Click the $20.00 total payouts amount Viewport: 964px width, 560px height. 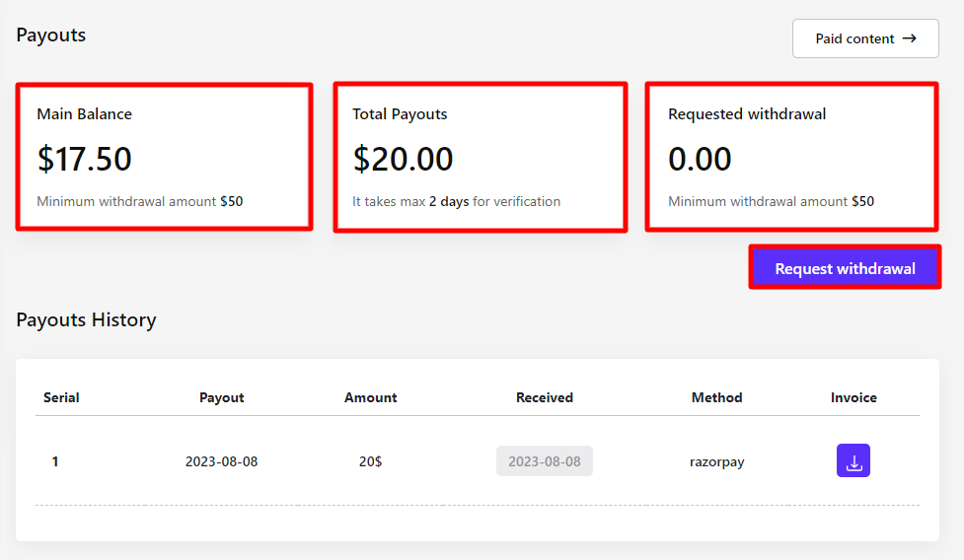click(x=403, y=159)
